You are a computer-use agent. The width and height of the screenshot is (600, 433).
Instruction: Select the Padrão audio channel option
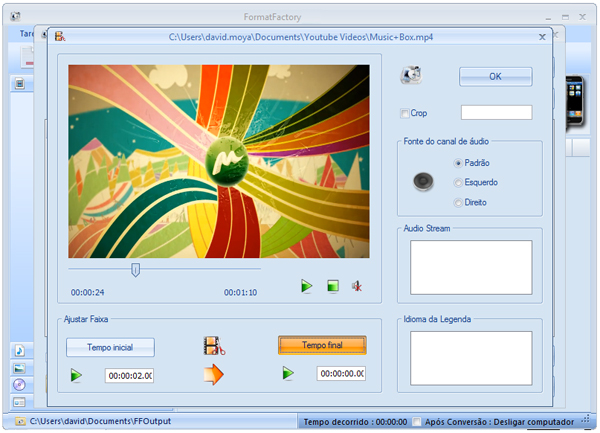pyautogui.click(x=458, y=162)
